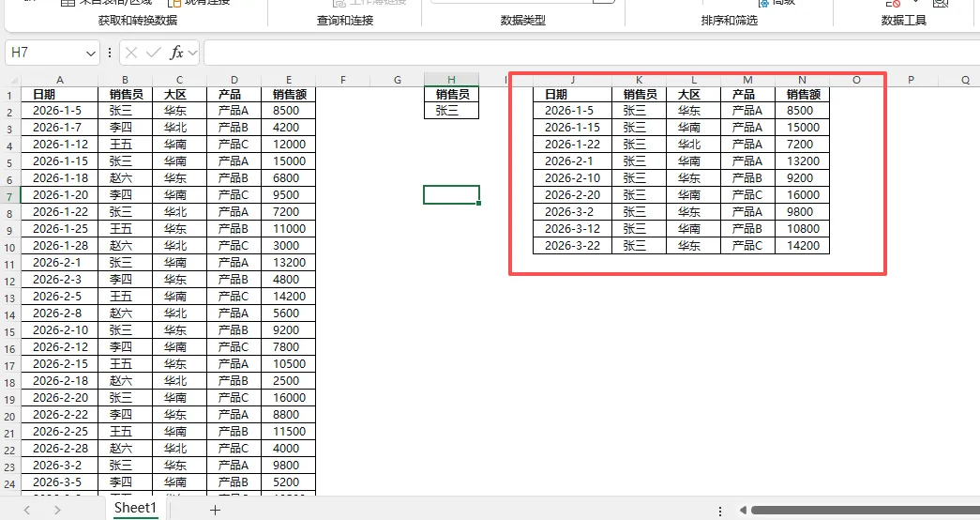Select the cell containing 2026-1-12

(x=59, y=144)
